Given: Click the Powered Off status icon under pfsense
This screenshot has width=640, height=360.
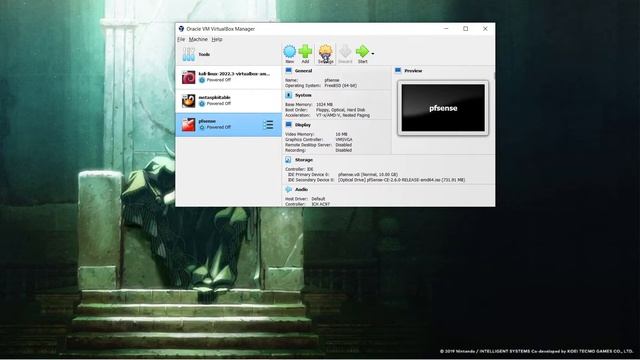Looking at the screenshot, I should [x=202, y=127].
